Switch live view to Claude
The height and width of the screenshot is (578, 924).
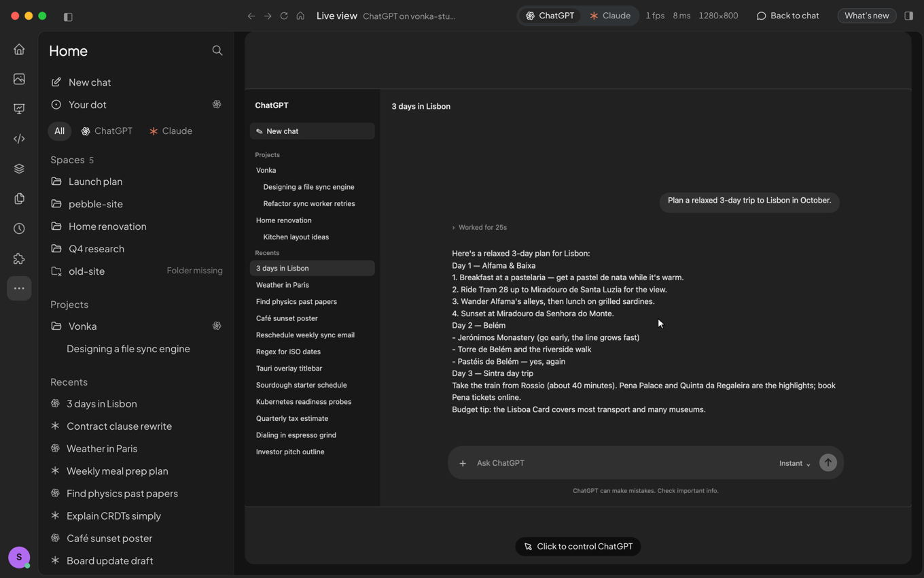tap(610, 16)
